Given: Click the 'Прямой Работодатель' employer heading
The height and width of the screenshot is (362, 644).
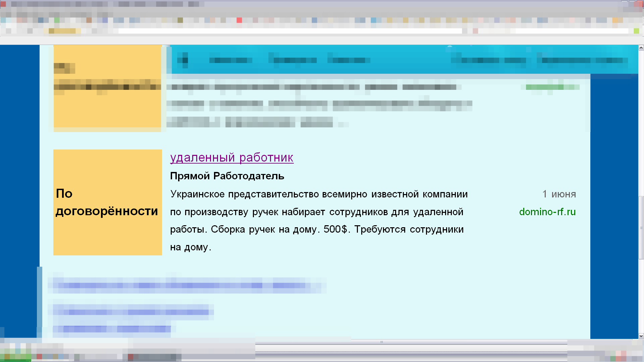Looking at the screenshot, I should [x=227, y=176].
